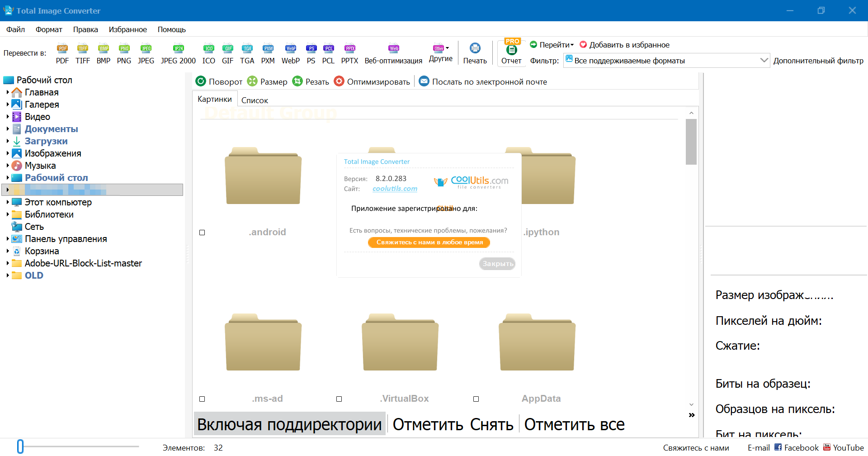
Task: Click the thumbnail size slider handle
Action: click(20, 446)
